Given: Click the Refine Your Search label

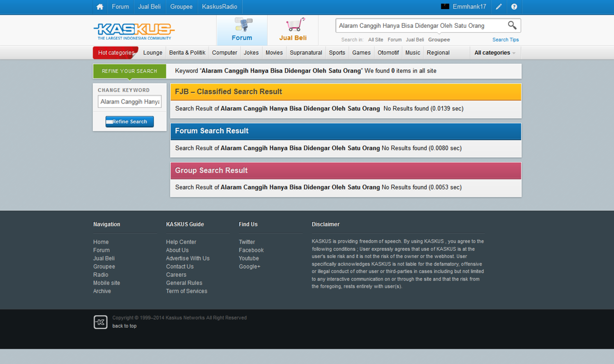Looking at the screenshot, I should click(x=130, y=71).
